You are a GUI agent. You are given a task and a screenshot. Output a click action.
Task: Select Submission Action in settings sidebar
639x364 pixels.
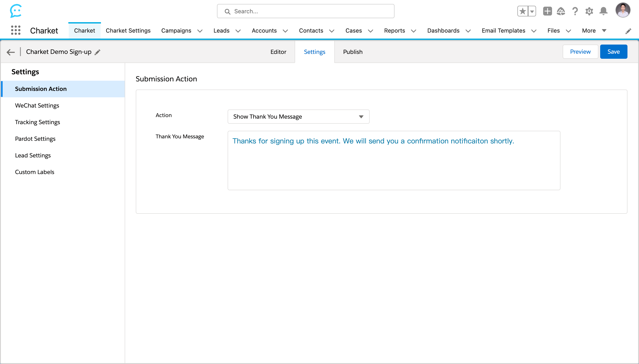point(63,89)
